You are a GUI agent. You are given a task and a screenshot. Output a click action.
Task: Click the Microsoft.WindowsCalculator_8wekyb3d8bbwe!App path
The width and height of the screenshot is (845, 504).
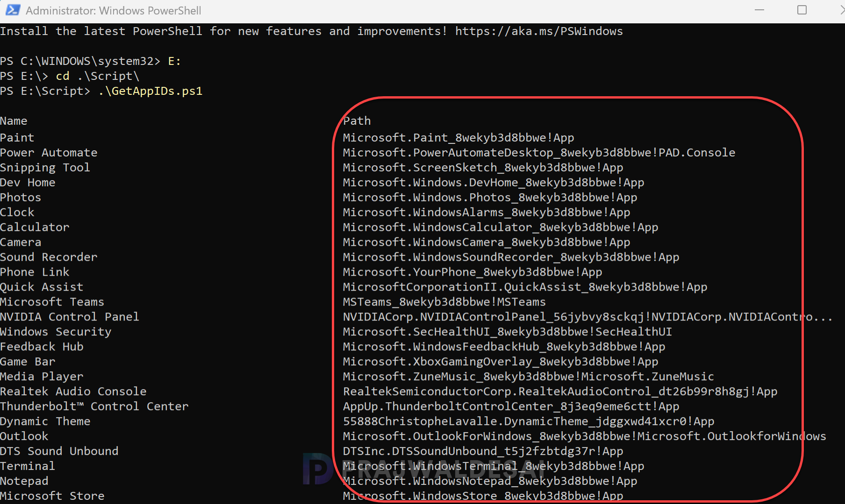501,227
